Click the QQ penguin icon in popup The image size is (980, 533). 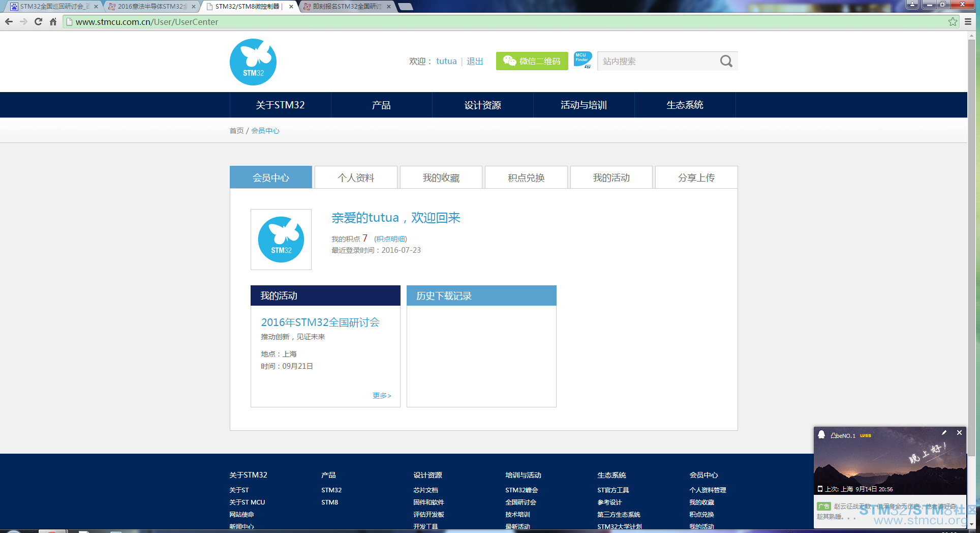821,434
